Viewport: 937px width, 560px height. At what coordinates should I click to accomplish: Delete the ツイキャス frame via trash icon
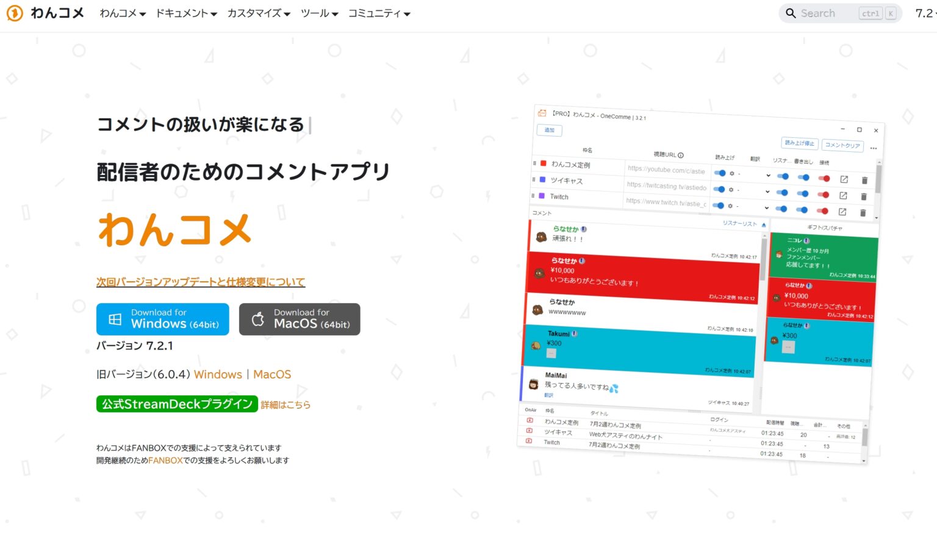864,196
